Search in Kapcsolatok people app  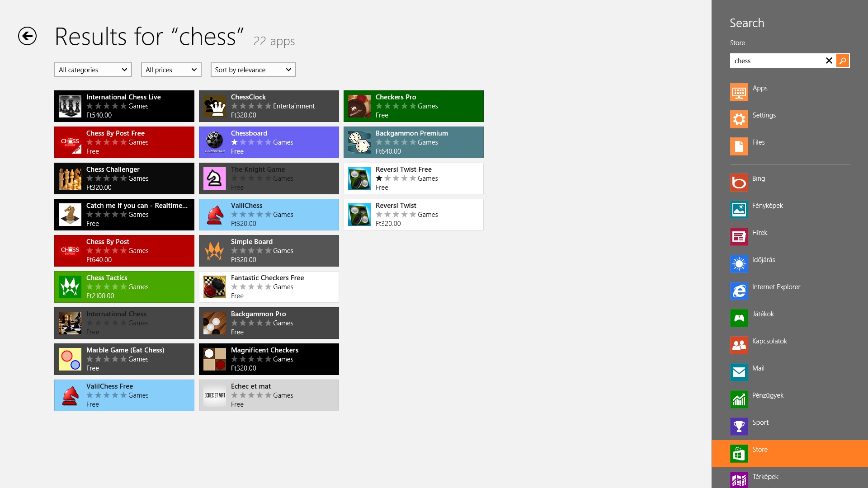point(790,345)
